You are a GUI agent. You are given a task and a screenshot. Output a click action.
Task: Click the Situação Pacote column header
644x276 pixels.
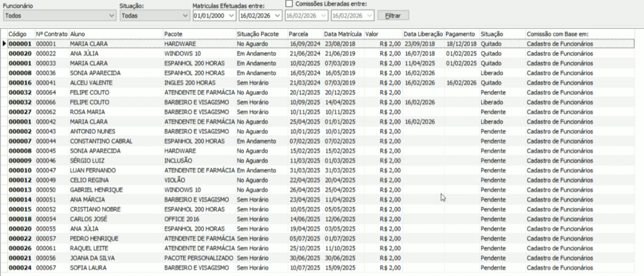[x=261, y=34]
